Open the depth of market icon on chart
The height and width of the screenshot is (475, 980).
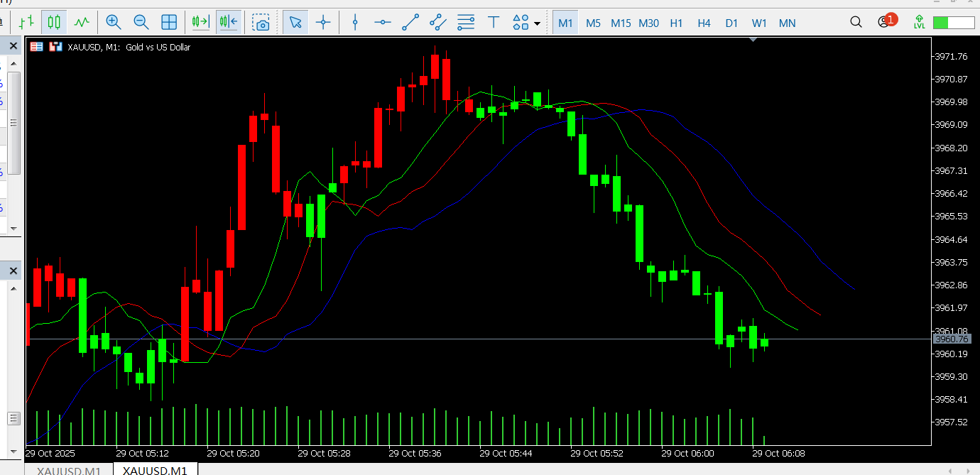(x=36, y=47)
